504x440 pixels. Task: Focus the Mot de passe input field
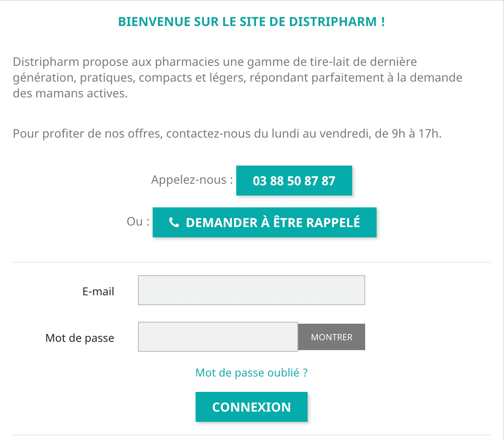coord(218,337)
